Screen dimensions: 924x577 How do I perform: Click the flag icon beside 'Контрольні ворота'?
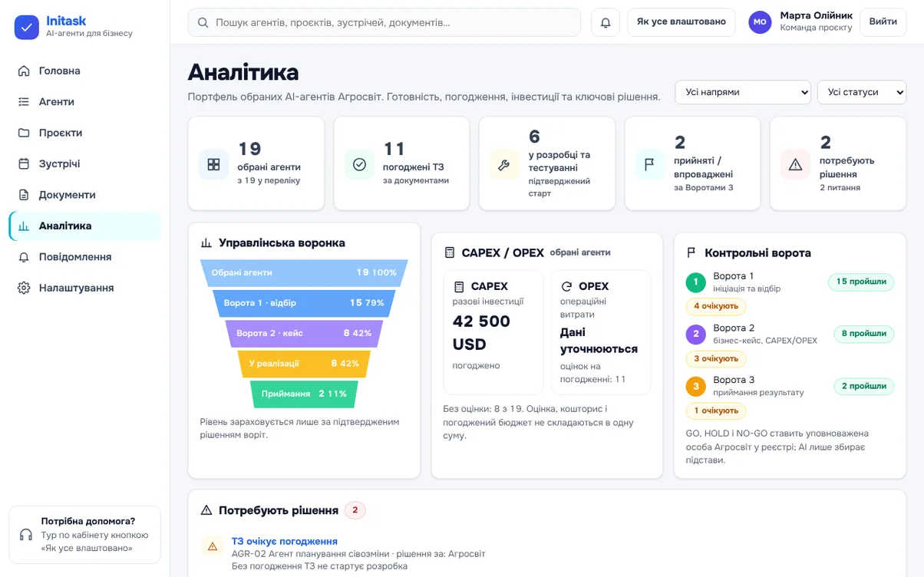click(691, 252)
